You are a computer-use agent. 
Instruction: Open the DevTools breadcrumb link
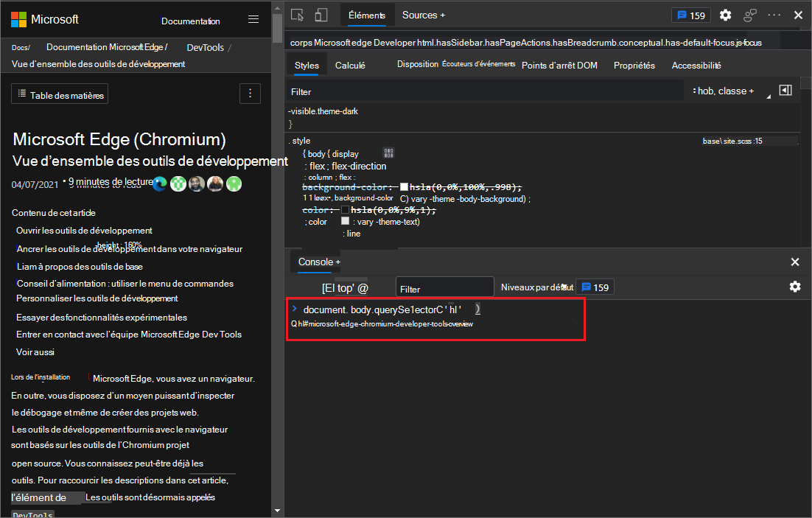click(x=205, y=48)
